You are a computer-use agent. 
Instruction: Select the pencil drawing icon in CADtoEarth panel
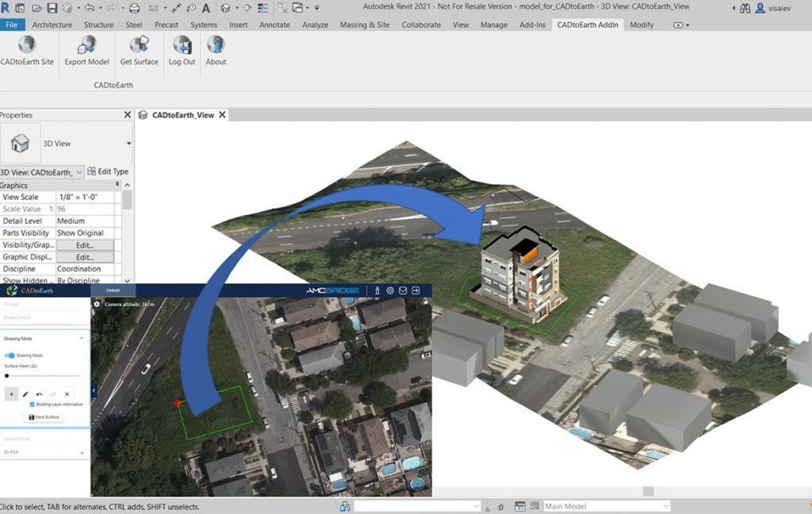[25, 394]
